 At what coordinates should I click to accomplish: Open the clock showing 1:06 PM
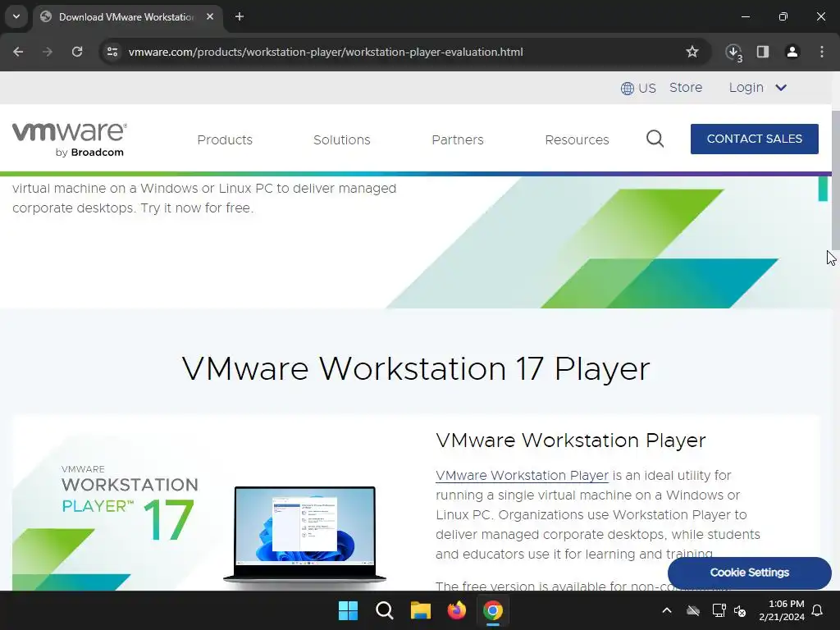782,610
